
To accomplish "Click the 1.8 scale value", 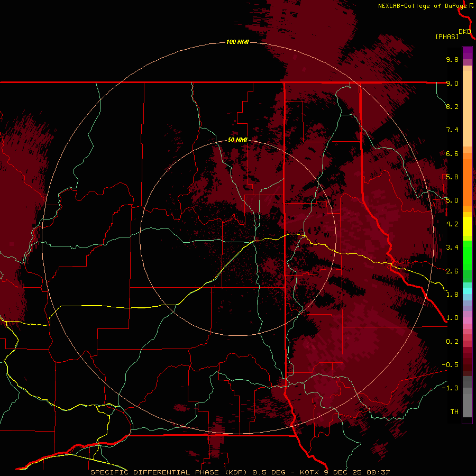I will coord(452,295).
